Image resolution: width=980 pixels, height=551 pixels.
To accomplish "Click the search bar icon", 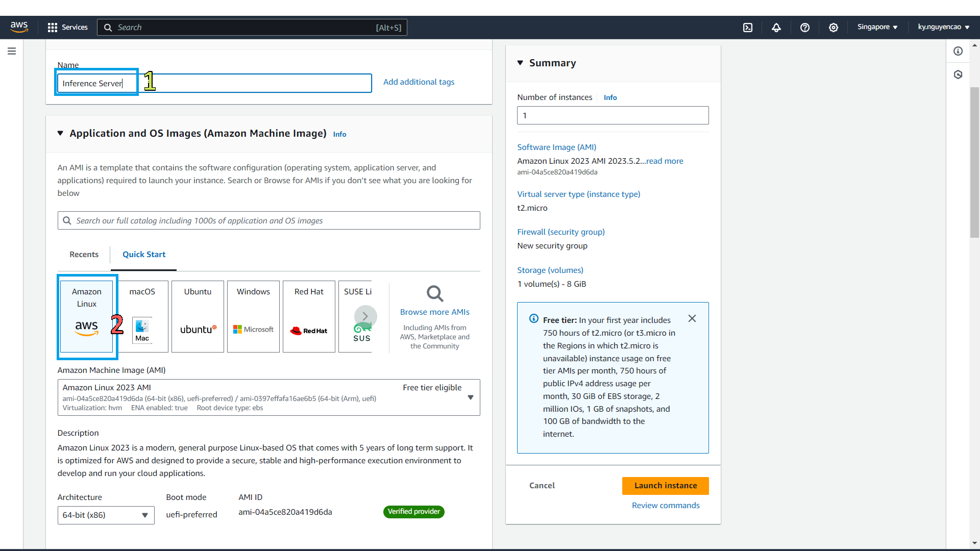I will (67, 220).
